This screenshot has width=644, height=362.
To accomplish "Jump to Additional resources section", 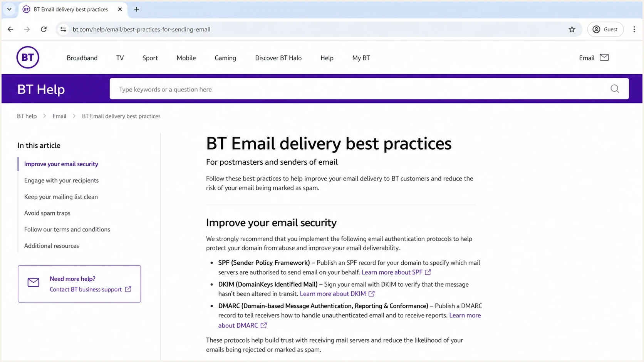I will [52, 246].
